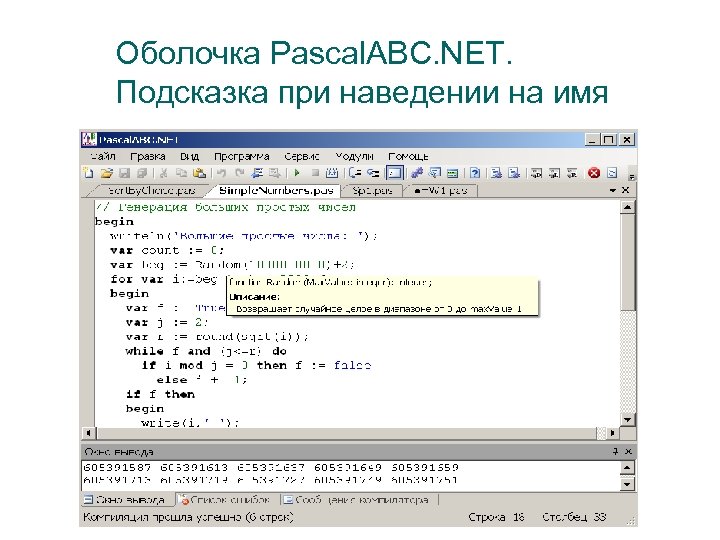Click the Navigate Backward icon beside Redo
The image size is (720, 540).
pos(257,173)
